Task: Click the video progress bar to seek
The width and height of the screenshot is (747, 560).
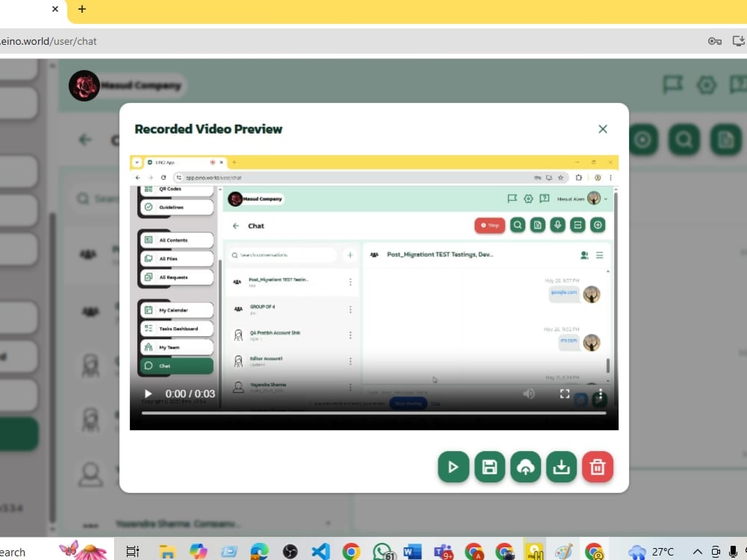Action: click(374, 413)
